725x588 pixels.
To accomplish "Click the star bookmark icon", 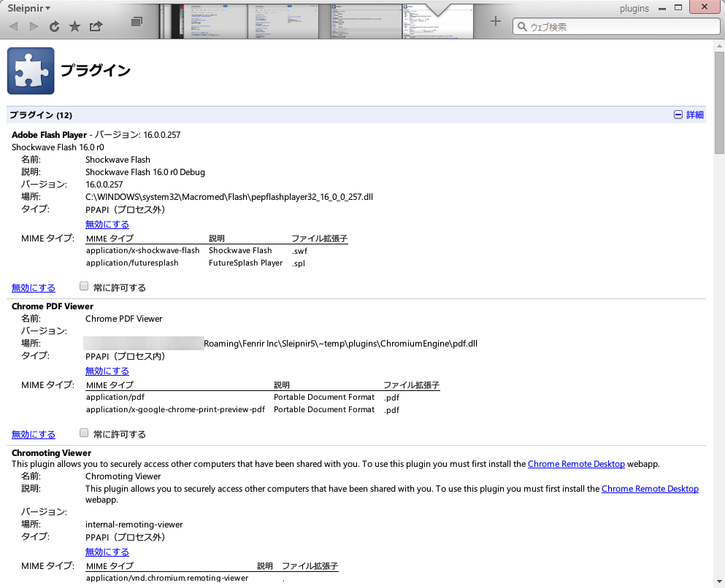I will (74, 26).
